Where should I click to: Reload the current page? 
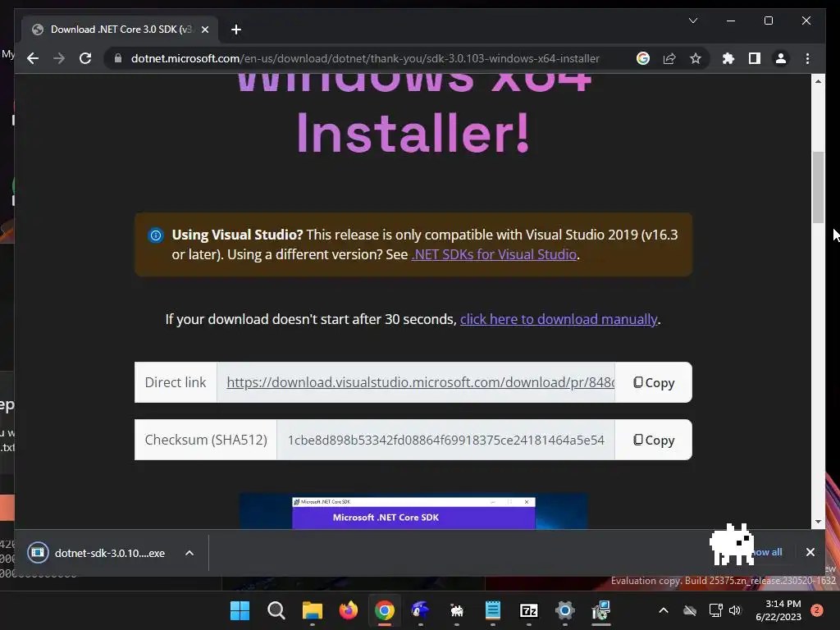pyautogui.click(x=85, y=58)
